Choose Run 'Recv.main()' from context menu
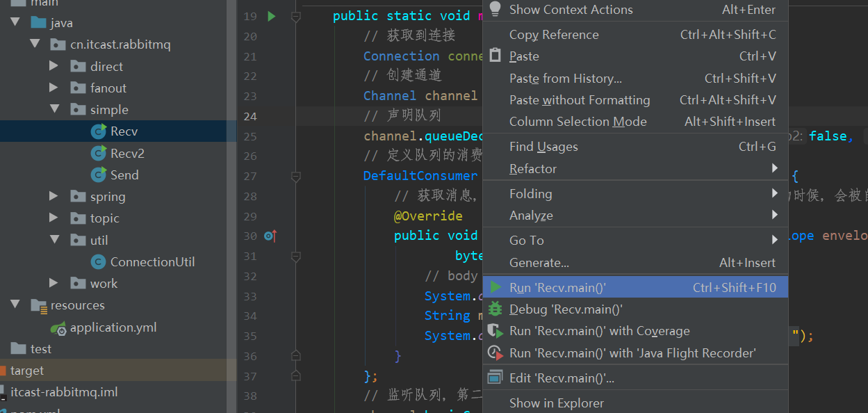The image size is (868, 413). coord(635,287)
